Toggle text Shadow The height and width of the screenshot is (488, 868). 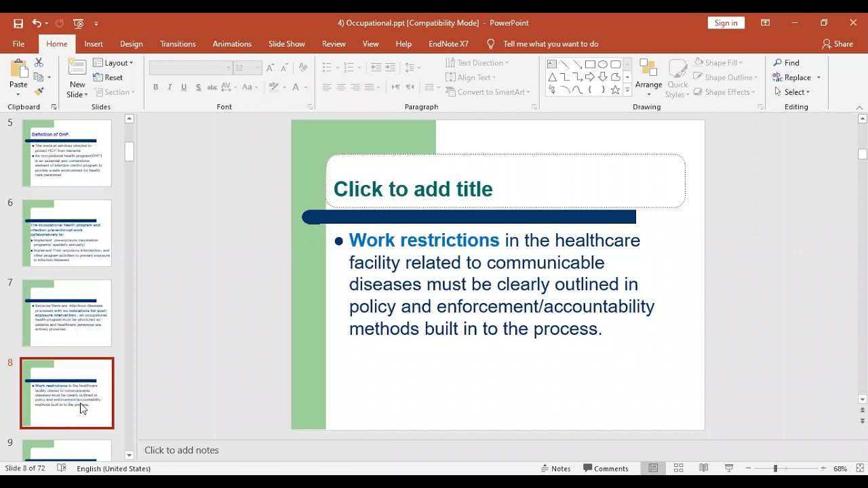tap(198, 87)
